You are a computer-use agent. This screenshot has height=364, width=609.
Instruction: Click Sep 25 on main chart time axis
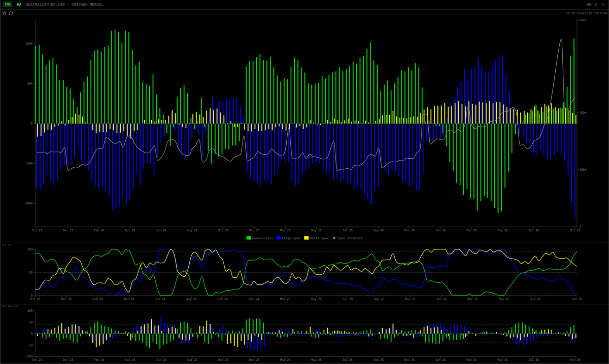[379, 230]
